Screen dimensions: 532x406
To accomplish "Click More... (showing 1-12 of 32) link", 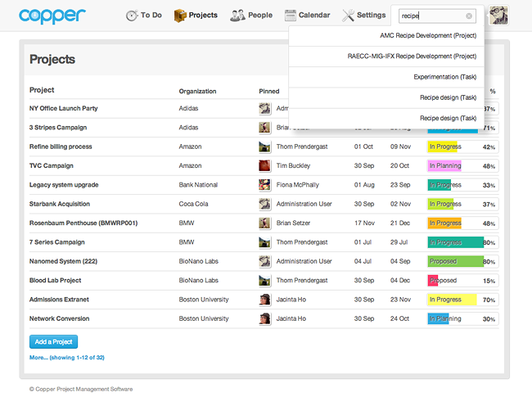I will (x=67, y=358).
